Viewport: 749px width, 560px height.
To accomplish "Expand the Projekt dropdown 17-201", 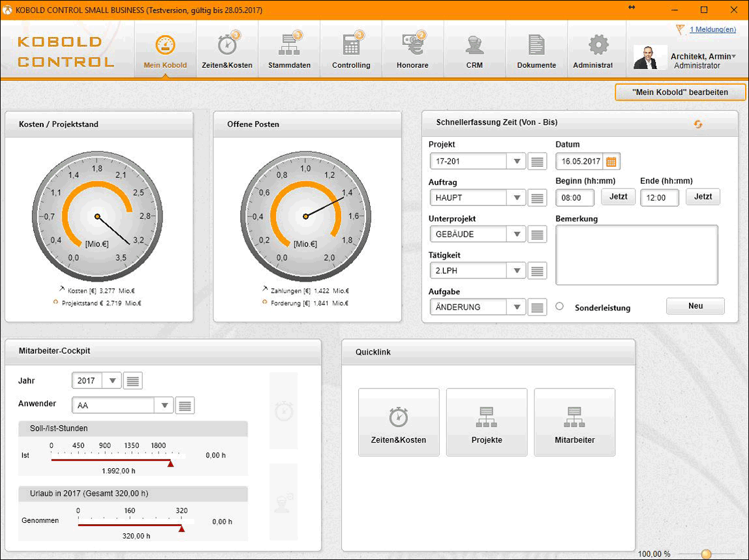I will 517,162.
